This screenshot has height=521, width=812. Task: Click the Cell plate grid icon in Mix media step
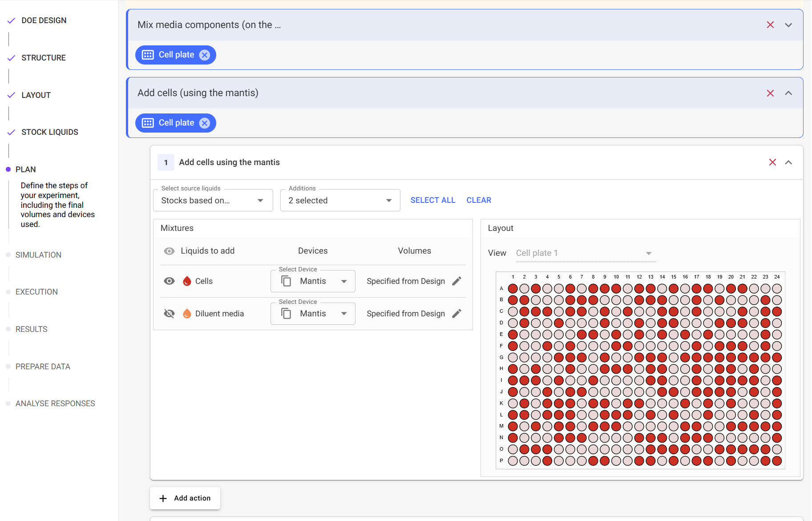click(147, 55)
